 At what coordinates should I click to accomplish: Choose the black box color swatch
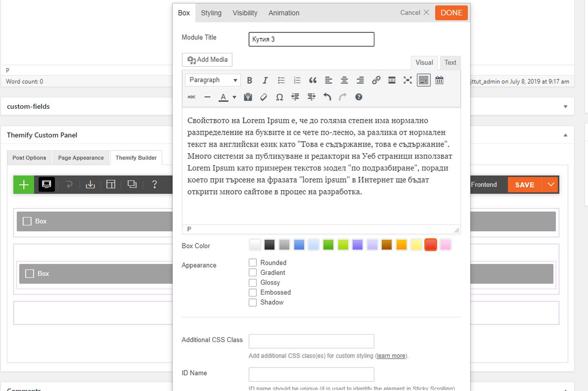pos(269,244)
